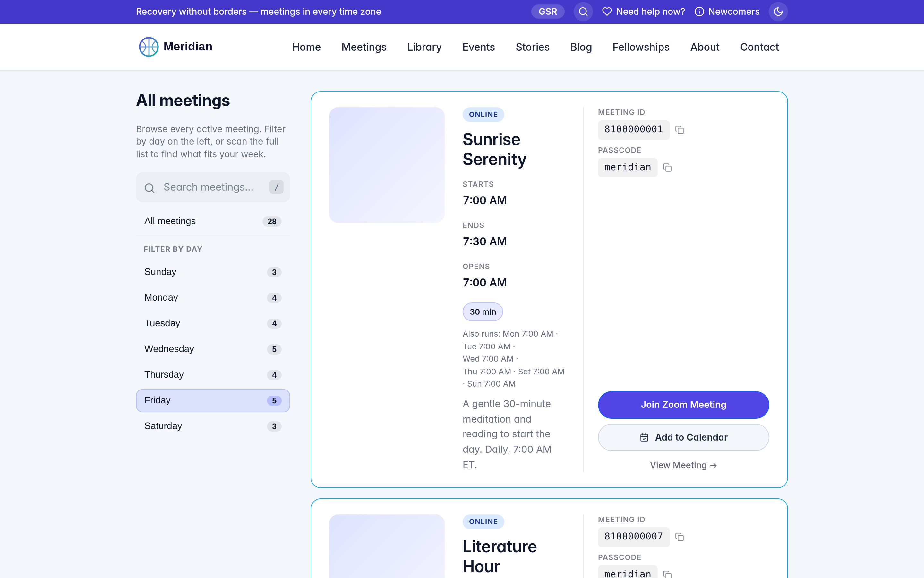
Task: Open Stories nav item
Action: 532,47
